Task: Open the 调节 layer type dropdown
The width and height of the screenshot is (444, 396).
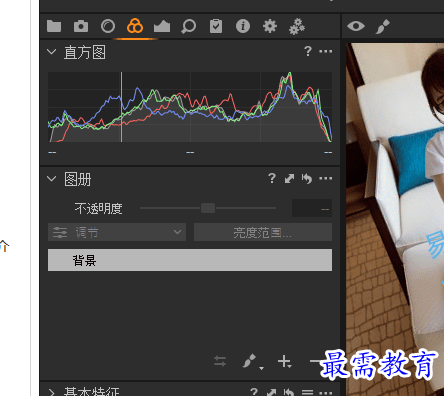Action: pos(117,232)
